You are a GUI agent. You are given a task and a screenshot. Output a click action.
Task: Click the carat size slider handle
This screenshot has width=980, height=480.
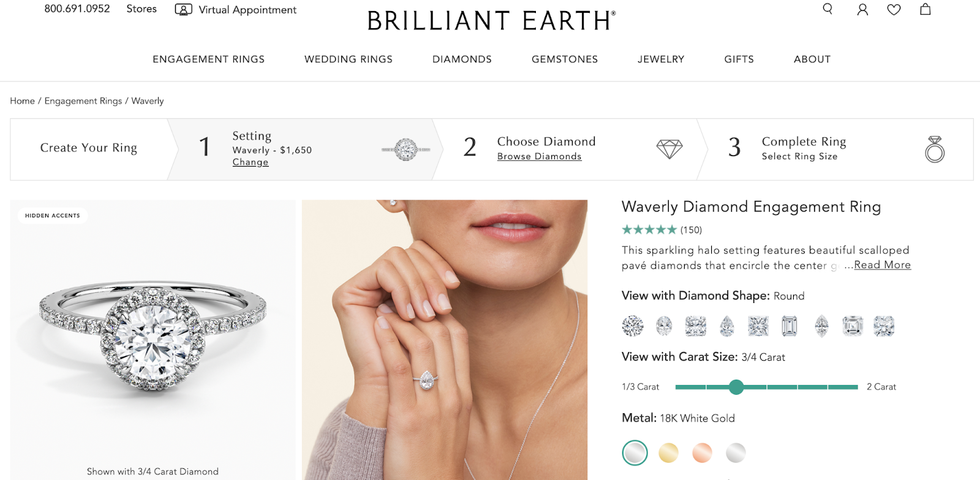[x=736, y=387]
